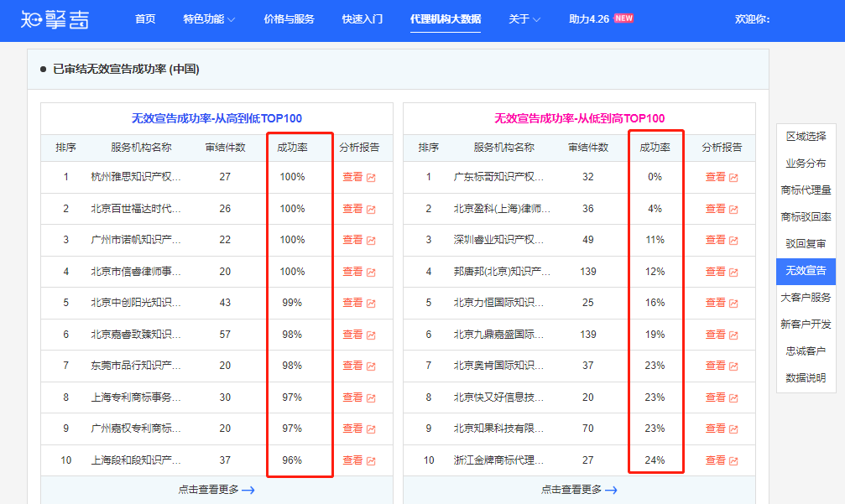Click 点击查看更多 under the high-to-low table
This screenshot has height=504, width=845.
(x=216, y=490)
